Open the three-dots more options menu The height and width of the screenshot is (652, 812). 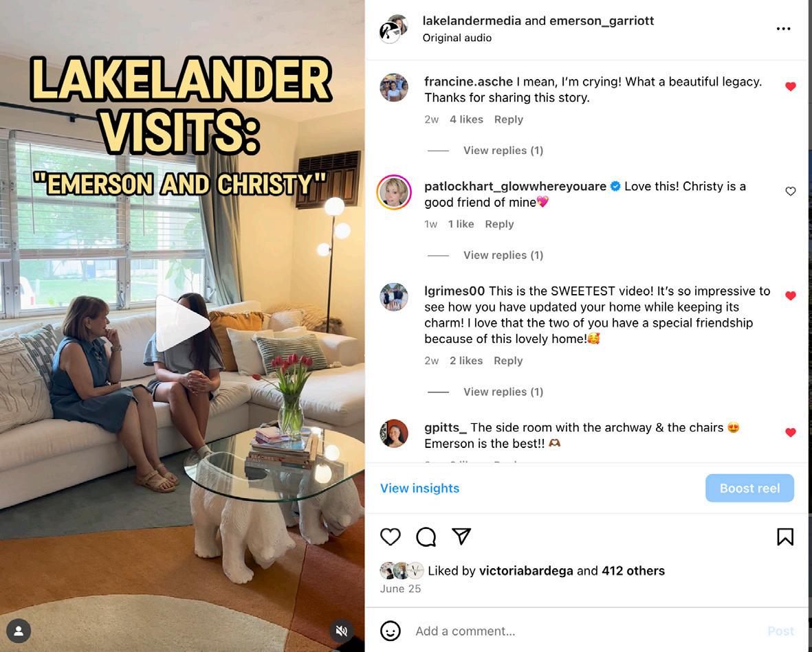click(x=784, y=28)
